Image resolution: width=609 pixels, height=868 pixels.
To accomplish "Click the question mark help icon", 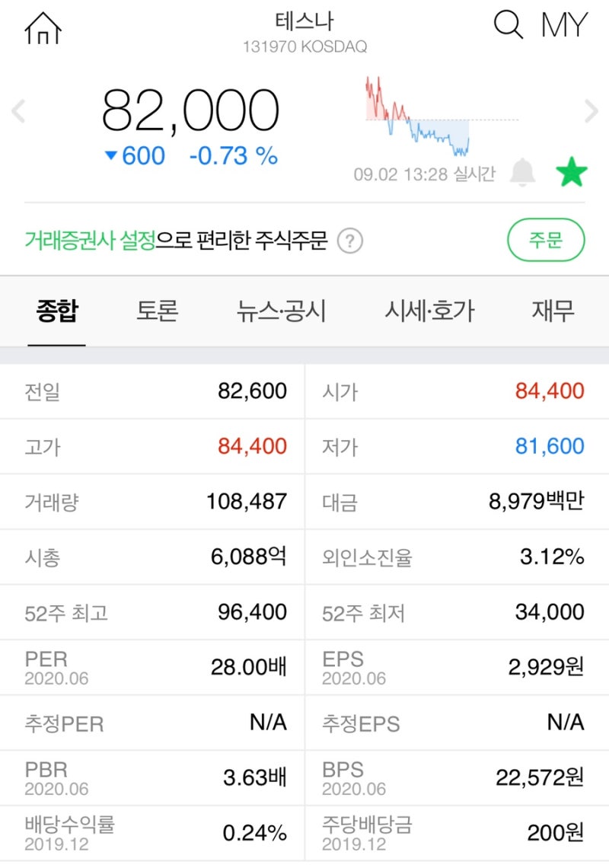I will [352, 240].
